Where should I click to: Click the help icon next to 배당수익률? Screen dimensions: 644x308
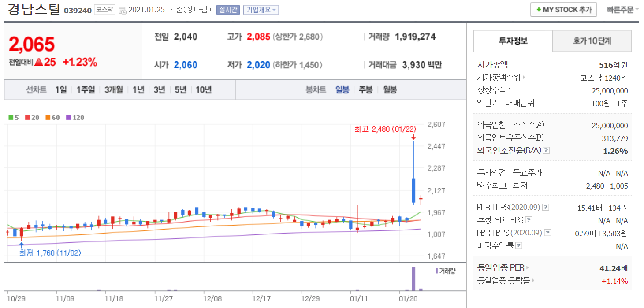519,245
